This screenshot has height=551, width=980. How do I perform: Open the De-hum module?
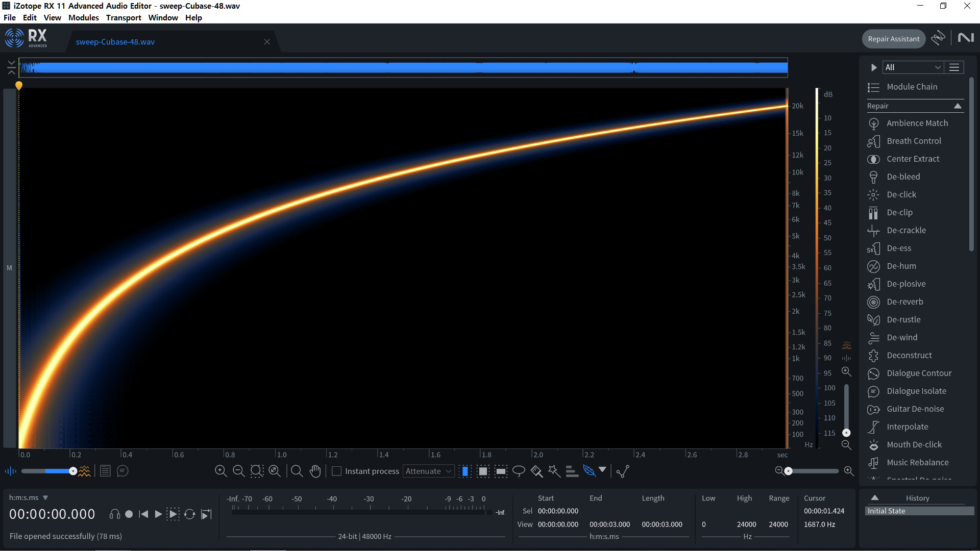click(901, 266)
